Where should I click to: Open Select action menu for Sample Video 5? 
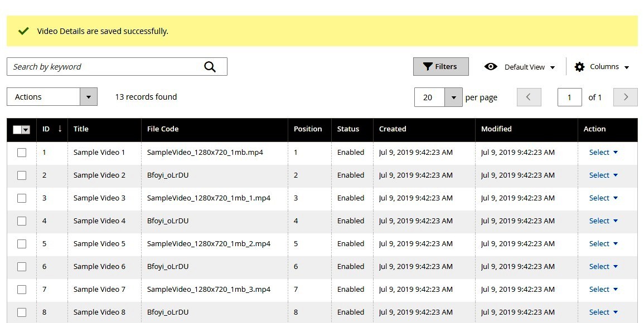pos(603,244)
